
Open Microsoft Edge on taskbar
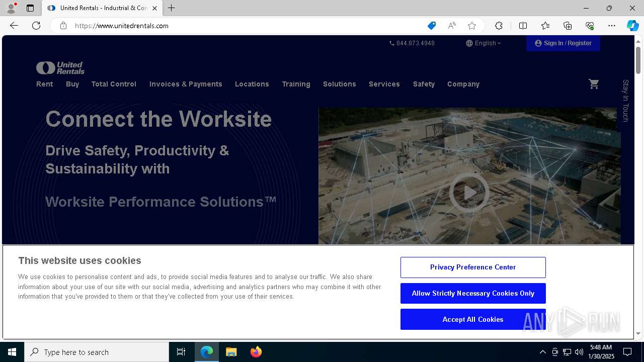(207, 352)
